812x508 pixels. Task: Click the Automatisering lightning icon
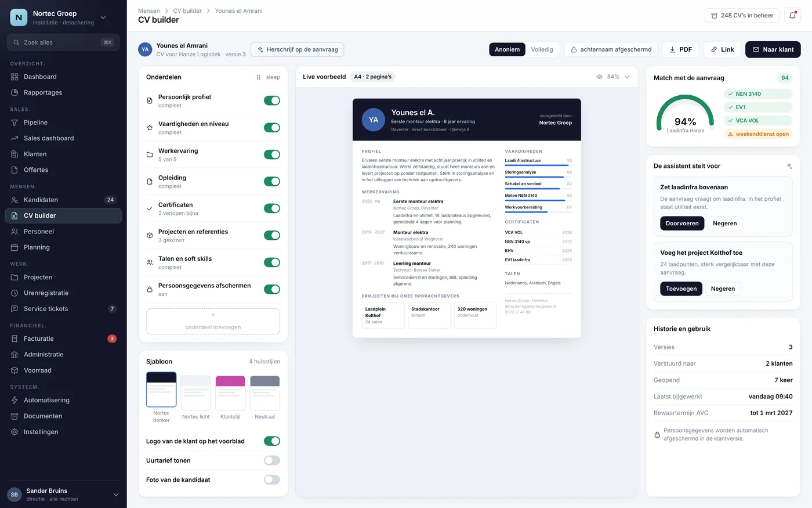(14, 400)
